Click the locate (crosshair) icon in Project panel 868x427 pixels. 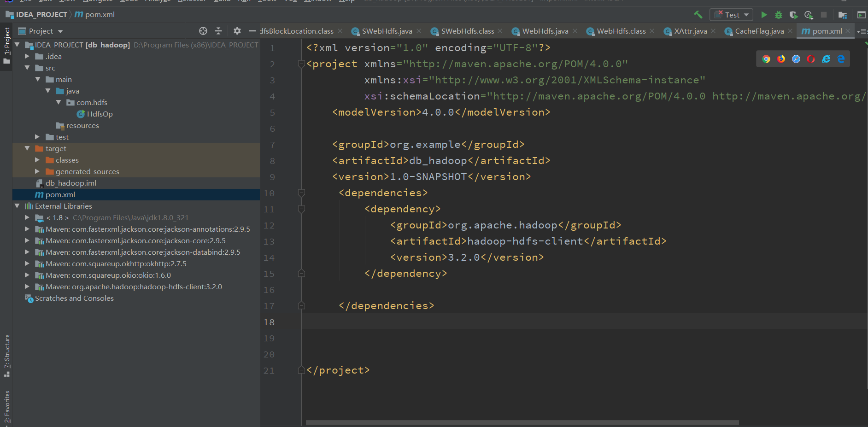203,31
